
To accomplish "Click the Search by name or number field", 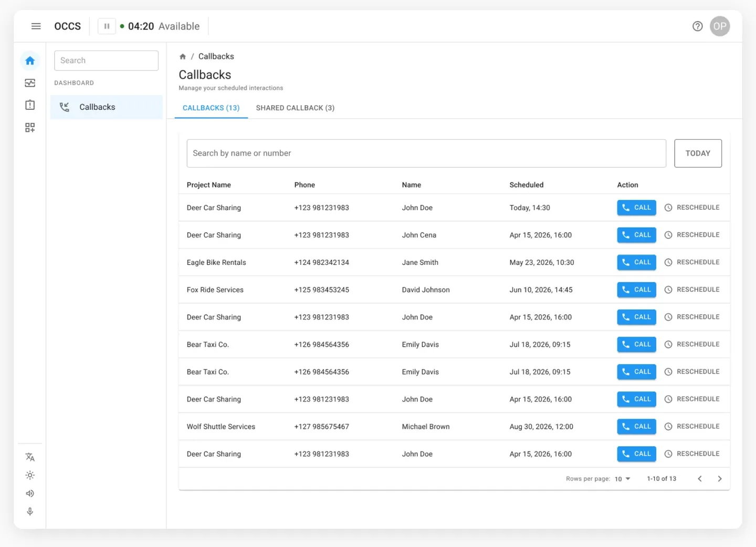I will [x=426, y=153].
